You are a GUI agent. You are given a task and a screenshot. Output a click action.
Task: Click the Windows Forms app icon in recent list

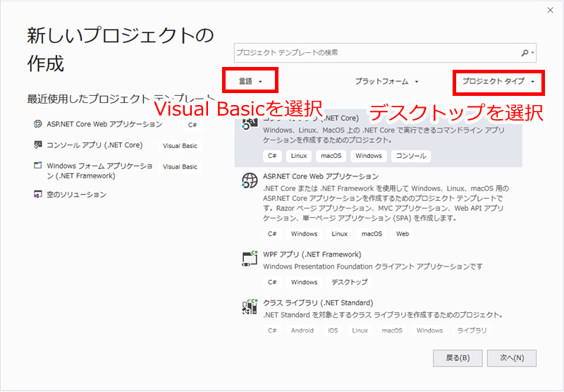[38, 166]
